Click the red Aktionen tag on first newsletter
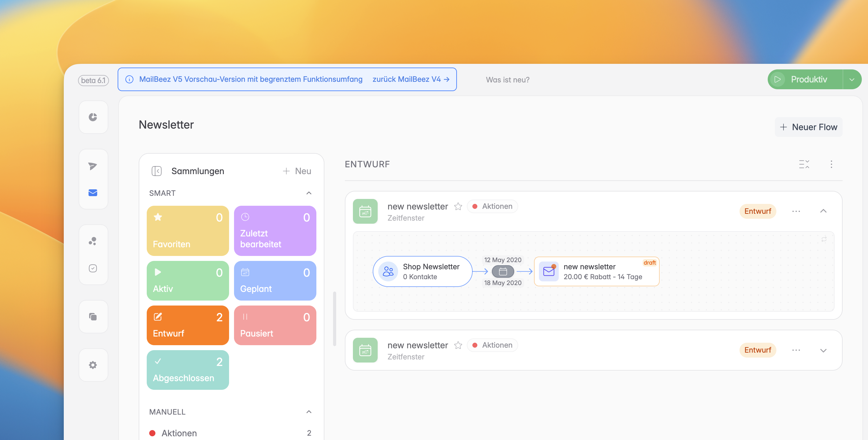Screen dimensions: 868x440 [492, 206]
